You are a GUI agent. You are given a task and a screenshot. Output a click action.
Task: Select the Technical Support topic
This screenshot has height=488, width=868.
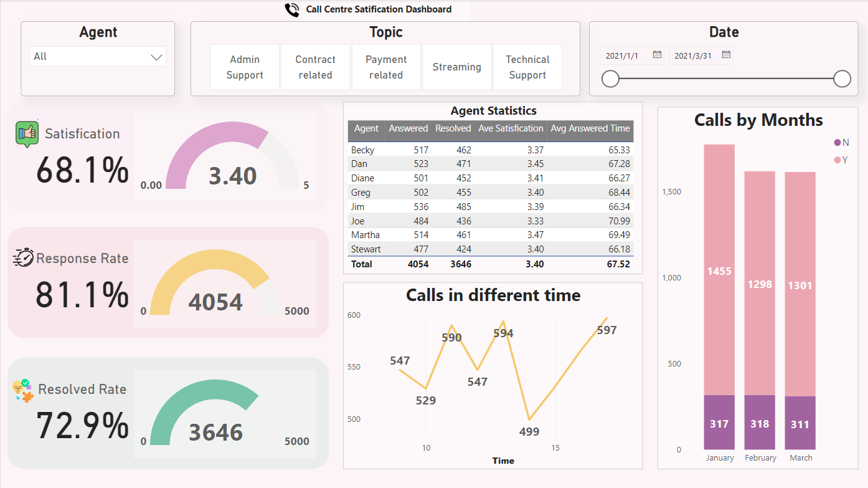(527, 67)
